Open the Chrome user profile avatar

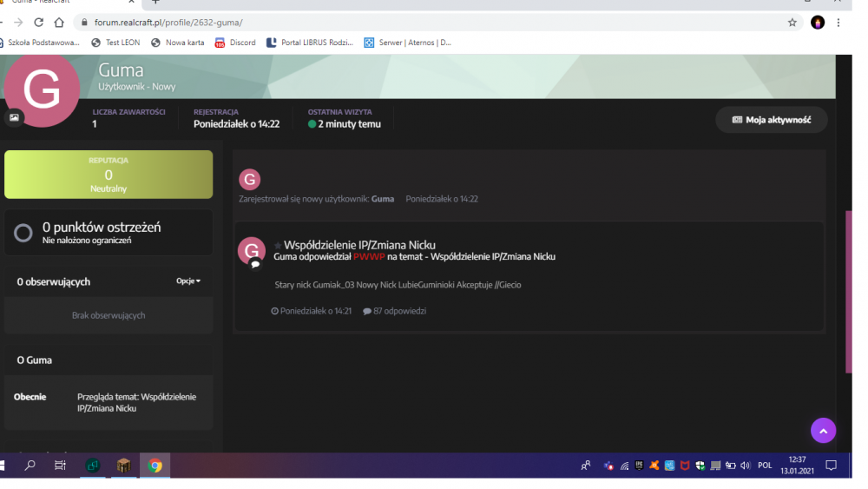817,23
